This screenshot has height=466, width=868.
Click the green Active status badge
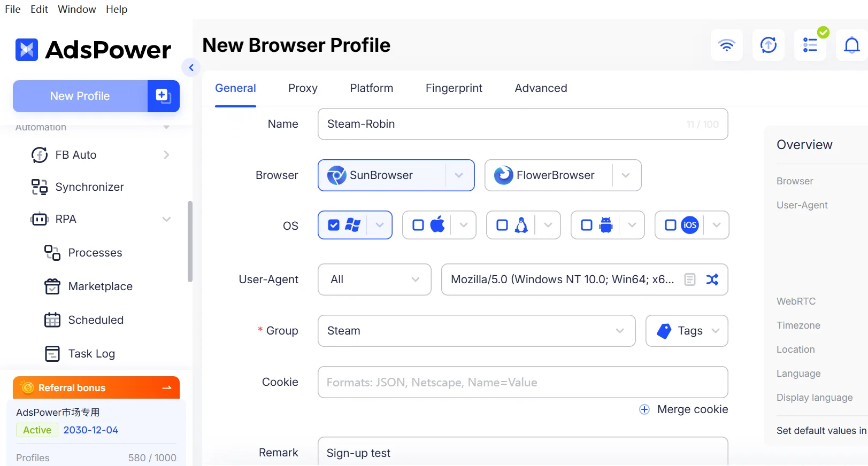coord(37,430)
